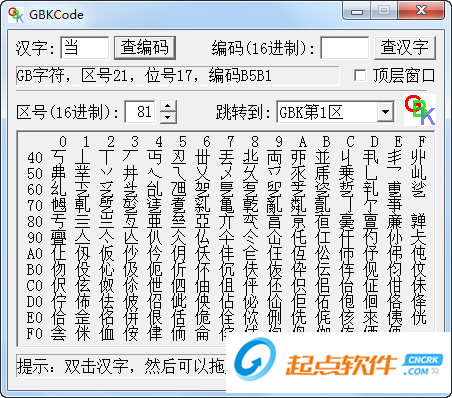
Task: Click the 提示 hint text at bottom
Action: point(121,366)
